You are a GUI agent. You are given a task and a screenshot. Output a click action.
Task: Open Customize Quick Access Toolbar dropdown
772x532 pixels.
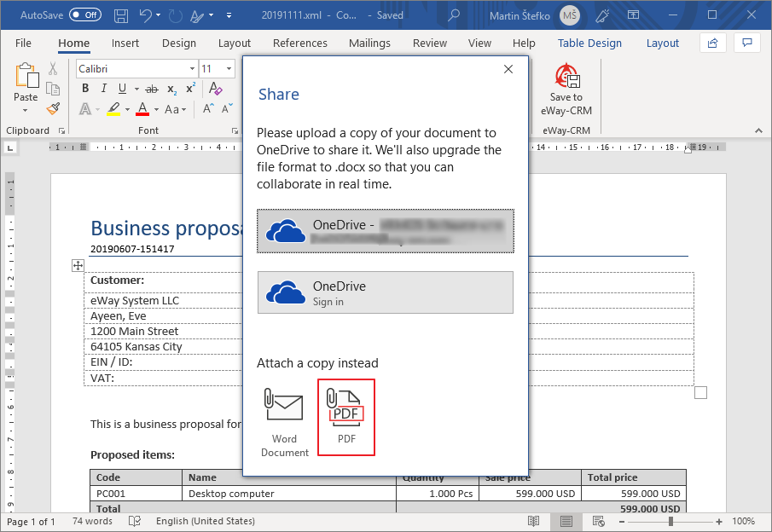coord(229,15)
